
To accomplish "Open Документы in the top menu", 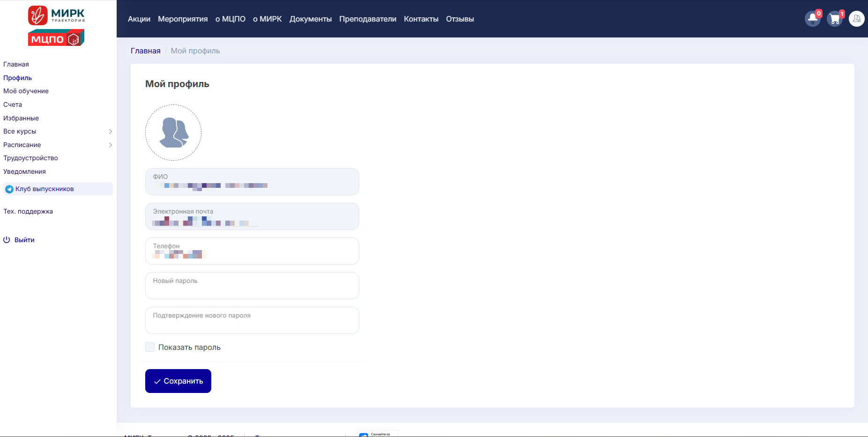I will 311,19.
